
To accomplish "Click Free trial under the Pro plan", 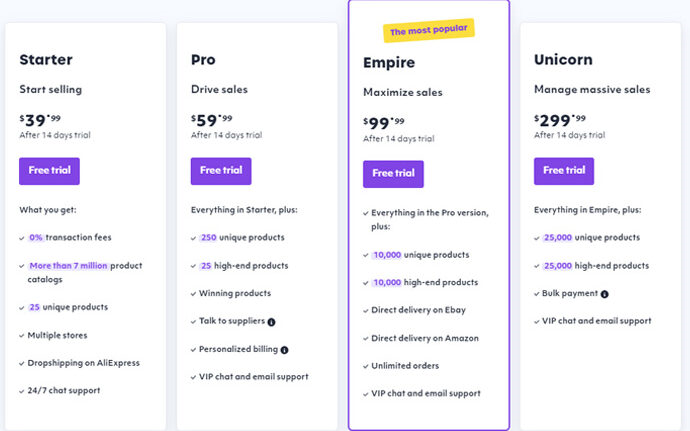I will coord(221,171).
